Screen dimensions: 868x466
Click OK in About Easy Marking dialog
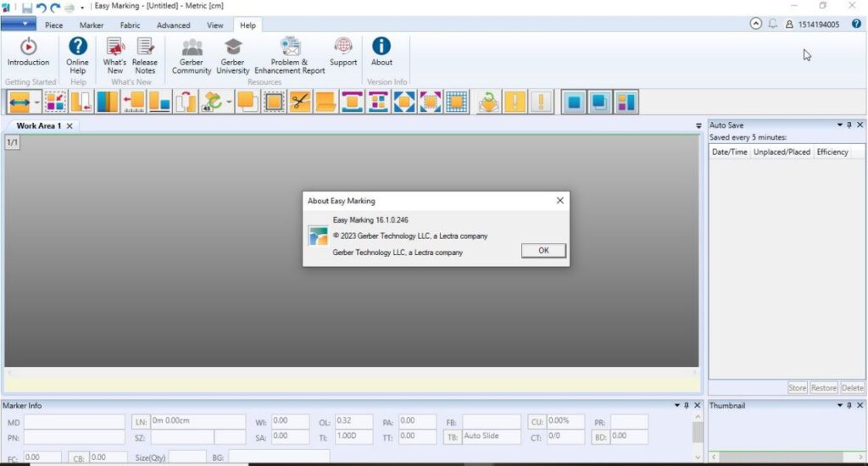[543, 251]
